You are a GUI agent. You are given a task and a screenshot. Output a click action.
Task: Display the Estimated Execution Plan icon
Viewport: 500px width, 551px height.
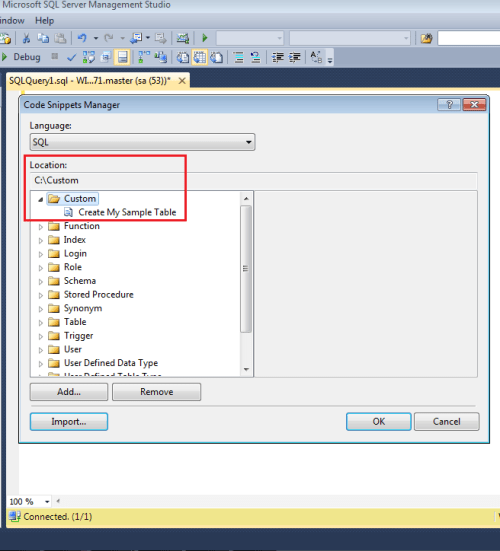[89, 57]
